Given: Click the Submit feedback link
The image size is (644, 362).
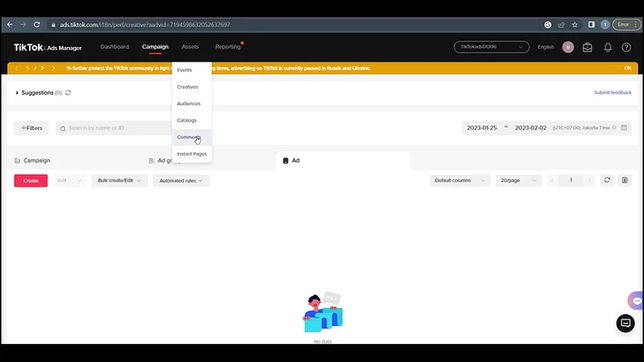Looking at the screenshot, I should (x=612, y=92).
